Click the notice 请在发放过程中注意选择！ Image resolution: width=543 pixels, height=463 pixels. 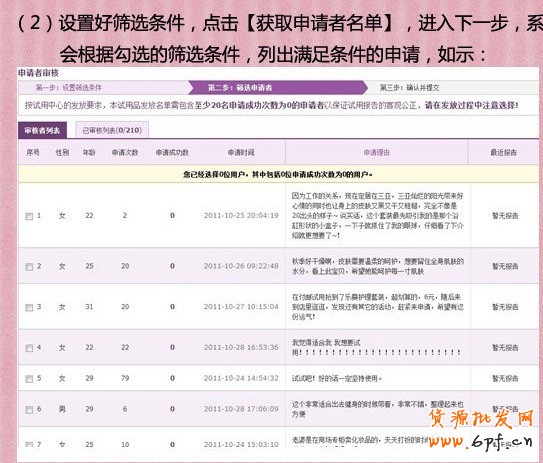click(x=472, y=105)
